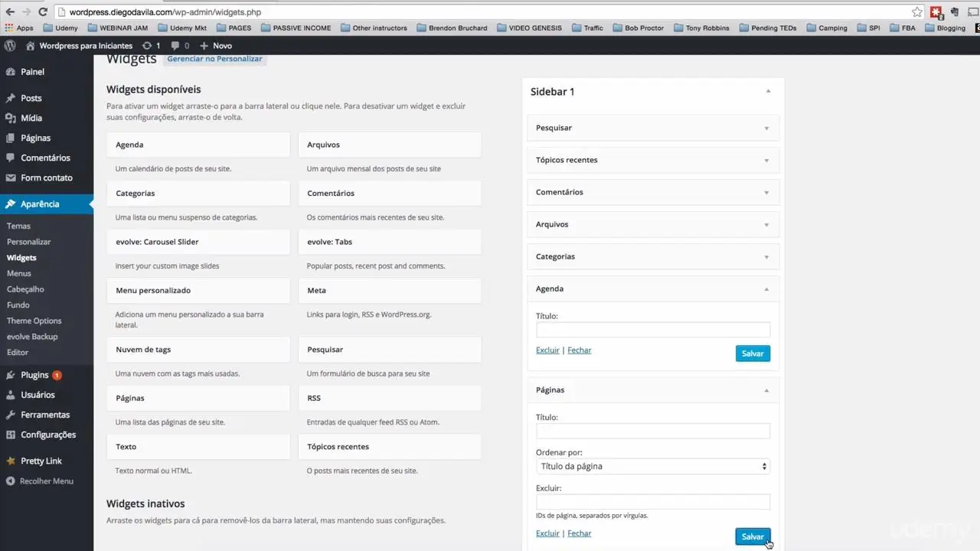980x551 pixels.
Task: Click the browser reload button
Action: [43, 12]
